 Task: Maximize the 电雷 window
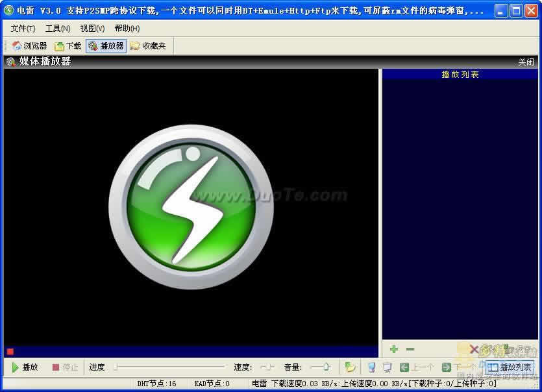[516, 11]
